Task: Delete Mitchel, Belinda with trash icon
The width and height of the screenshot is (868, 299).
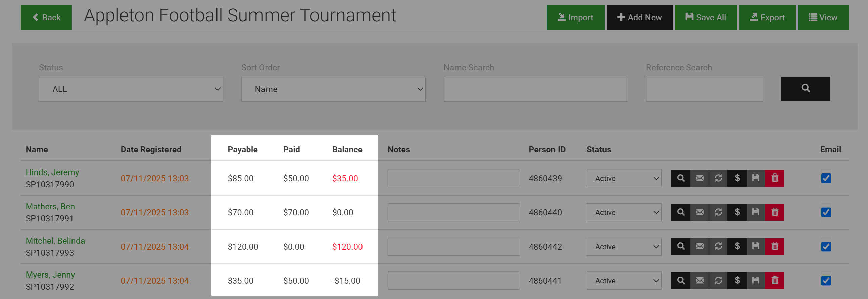Action: click(x=775, y=247)
